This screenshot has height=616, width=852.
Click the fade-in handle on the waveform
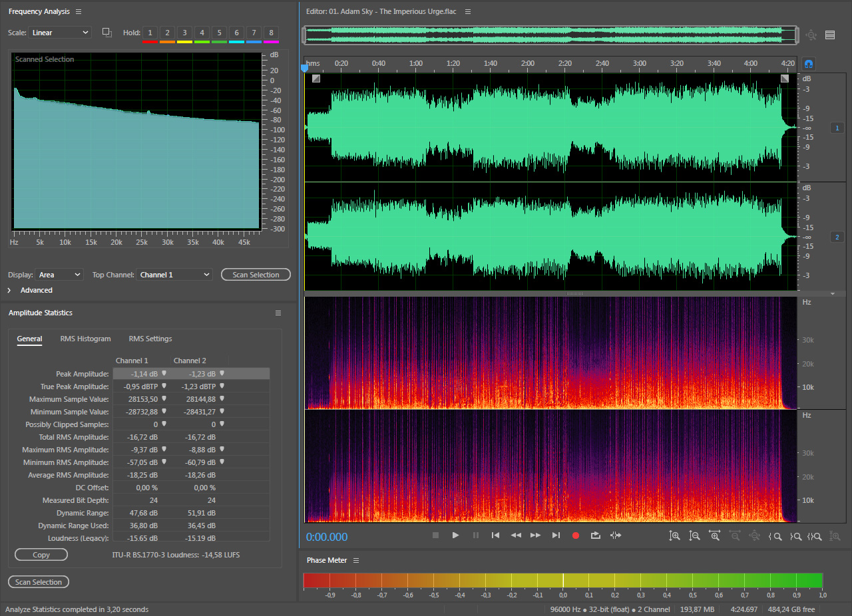pyautogui.click(x=316, y=78)
